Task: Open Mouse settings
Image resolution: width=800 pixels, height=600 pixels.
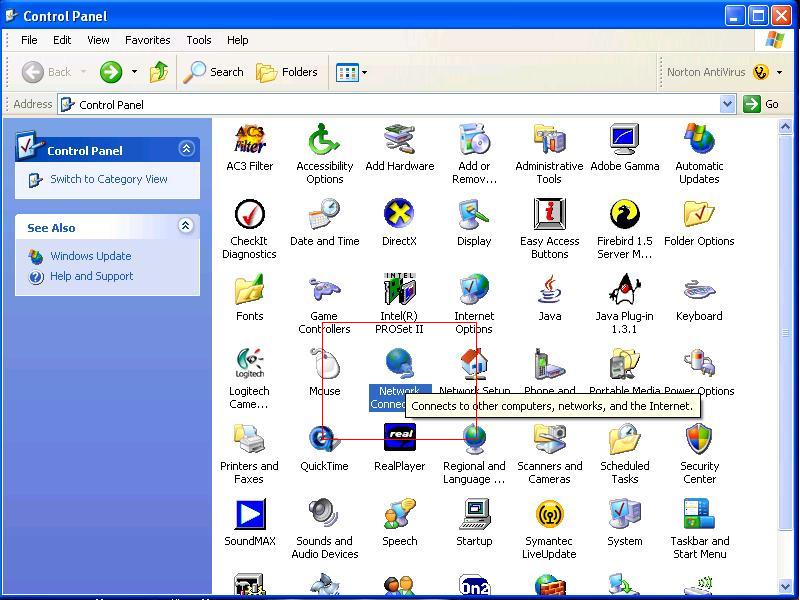Action: (x=324, y=364)
